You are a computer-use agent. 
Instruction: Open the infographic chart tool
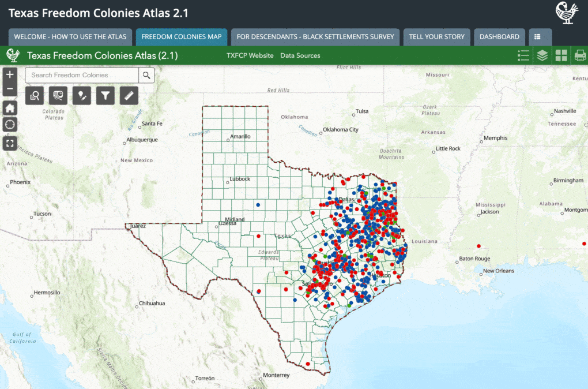click(x=58, y=96)
